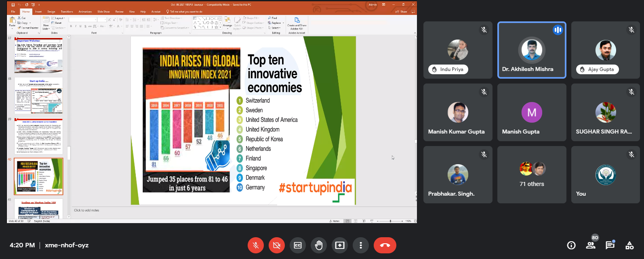Image resolution: width=644 pixels, height=259 pixels.
Task: Click the PowerPoint zoom slider
Action: point(390,221)
